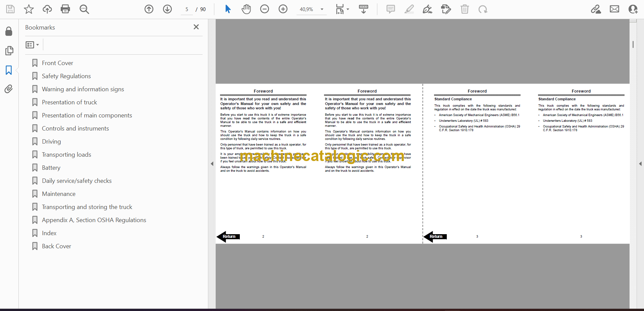Open the Index bookmark
The image size is (644, 311).
tap(49, 233)
